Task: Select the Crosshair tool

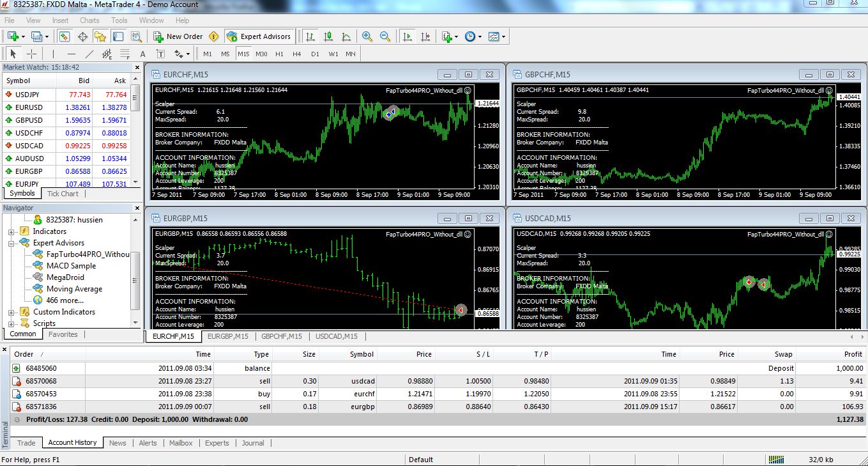Action: 31,54
